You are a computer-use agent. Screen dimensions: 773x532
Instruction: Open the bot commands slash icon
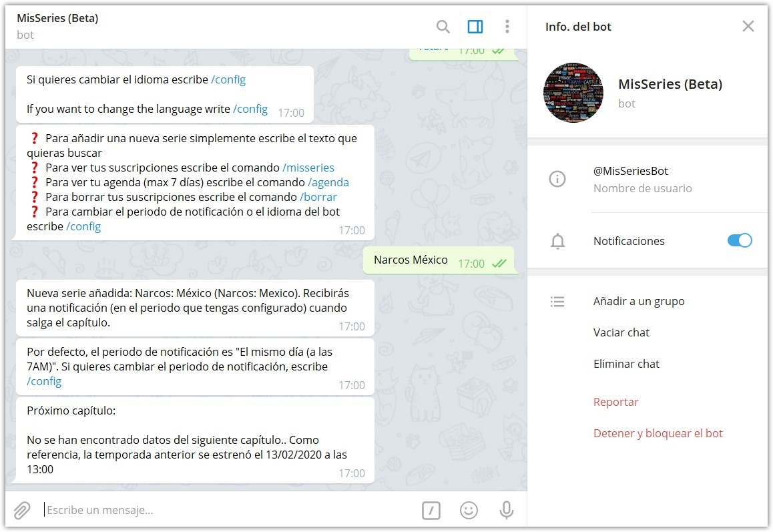tap(431, 509)
